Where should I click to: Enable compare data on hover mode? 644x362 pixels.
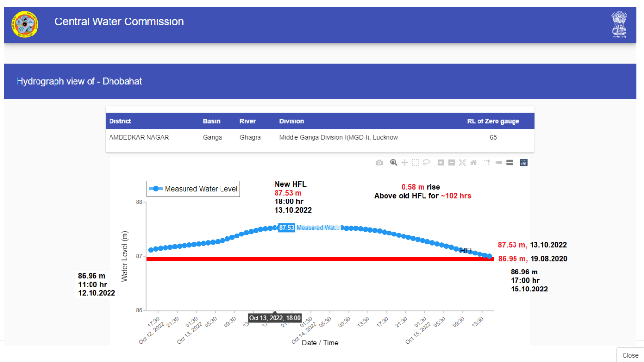point(510,163)
